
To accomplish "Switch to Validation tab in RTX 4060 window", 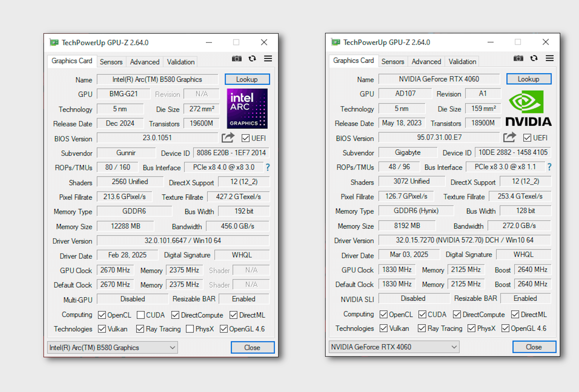I will 463,62.
